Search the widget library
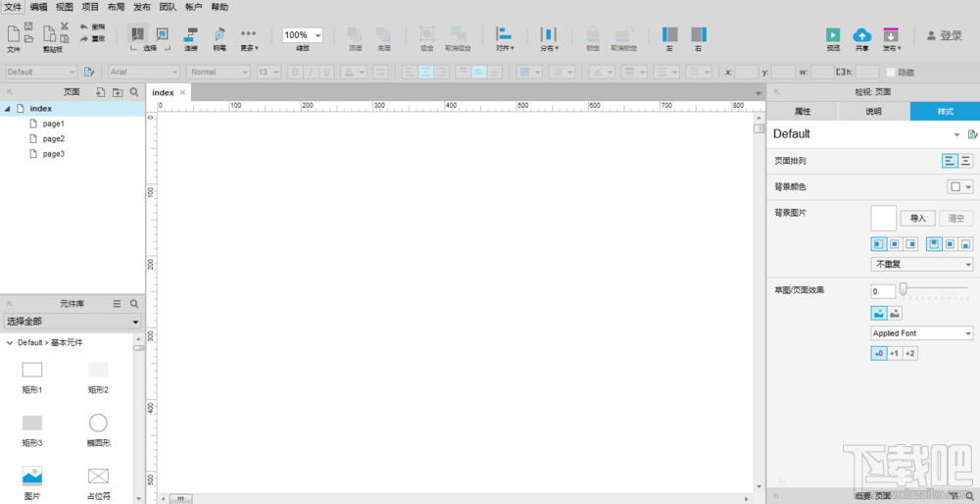This screenshot has height=504, width=980. (133, 304)
